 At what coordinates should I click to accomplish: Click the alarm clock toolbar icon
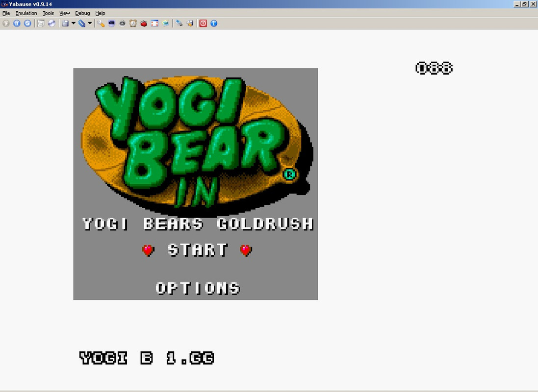pyautogui.click(x=133, y=24)
